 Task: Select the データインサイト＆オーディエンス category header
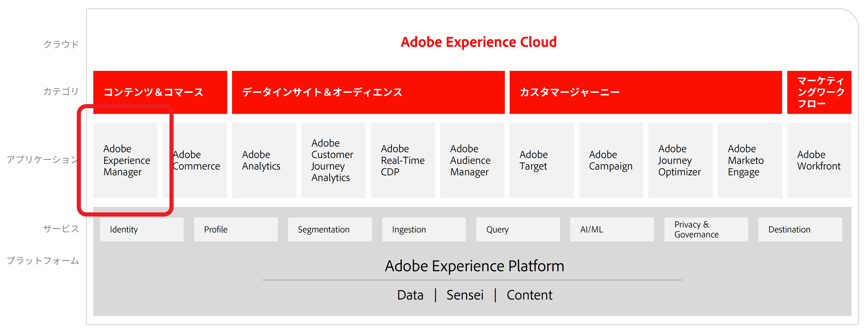(368, 92)
